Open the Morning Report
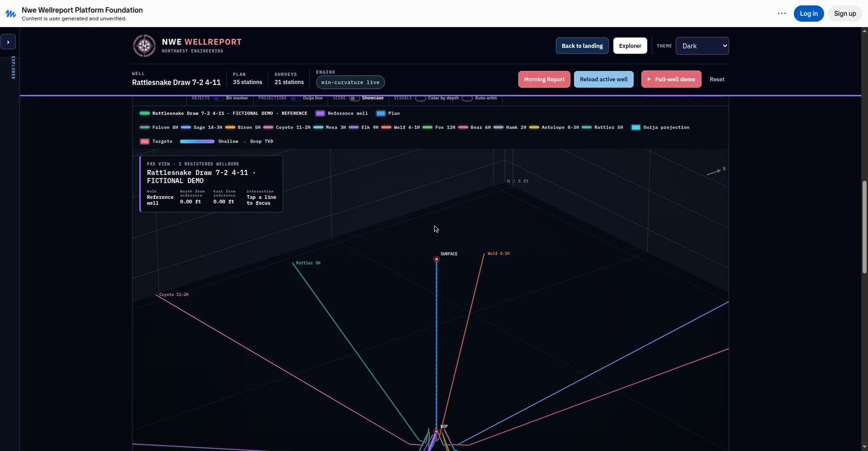The width and height of the screenshot is (868, 451). (544, 79)
